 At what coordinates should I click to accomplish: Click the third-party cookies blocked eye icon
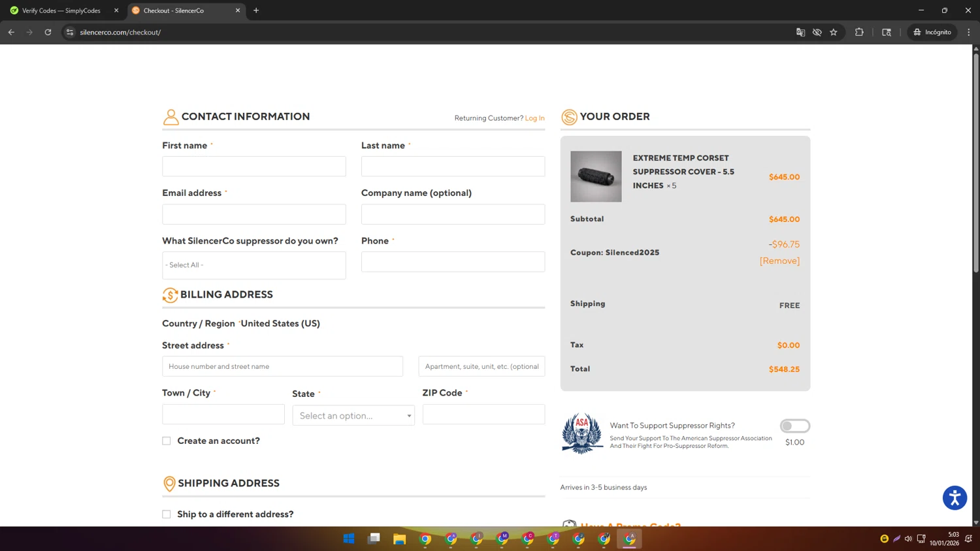(x=817, y=32)
